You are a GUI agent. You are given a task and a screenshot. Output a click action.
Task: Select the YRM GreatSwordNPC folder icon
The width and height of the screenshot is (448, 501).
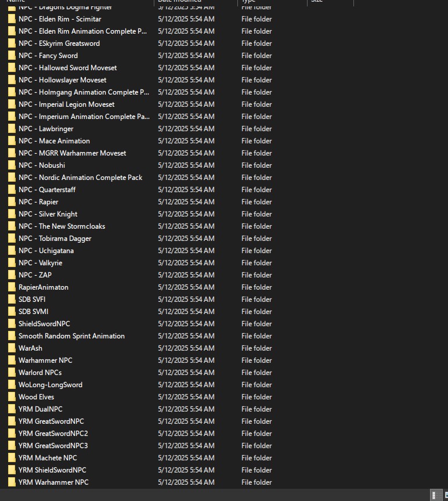(x=12, y=421)
